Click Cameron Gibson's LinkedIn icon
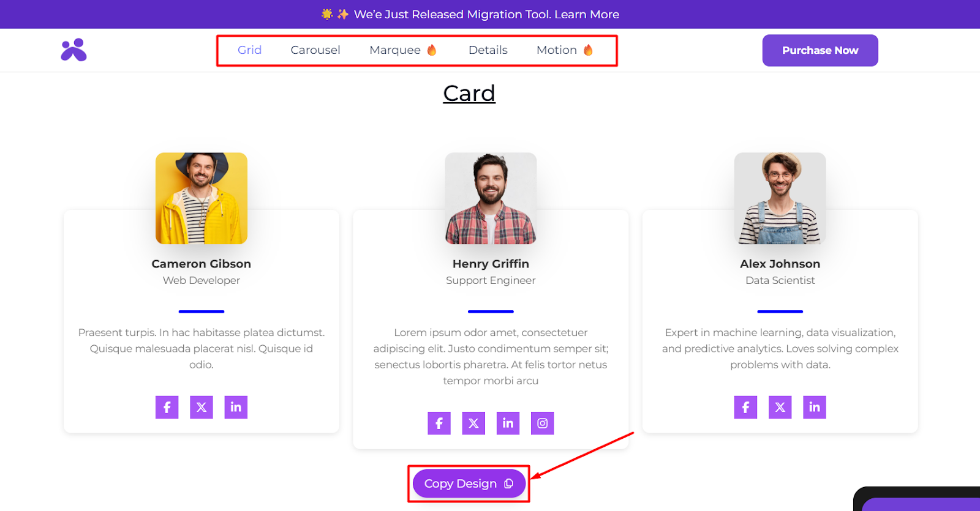Image resolution: width=980 pixels, height=511 pixels. pyautogui.click(x=236, y=407)
